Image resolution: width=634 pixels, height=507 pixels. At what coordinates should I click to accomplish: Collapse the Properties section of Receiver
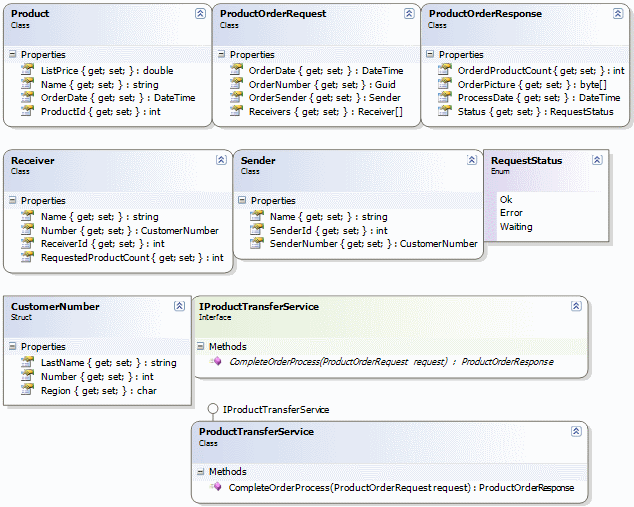[13, 201]
